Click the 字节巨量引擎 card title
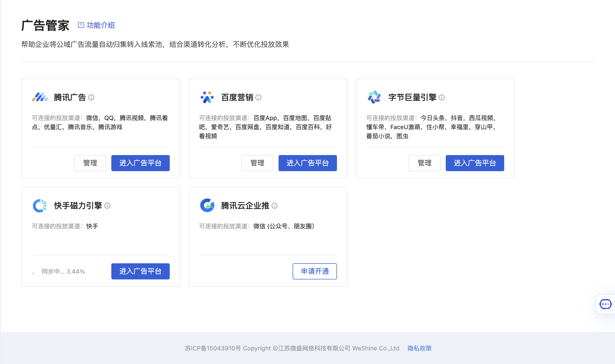This screenshot has height=364, width=615. 413,97
